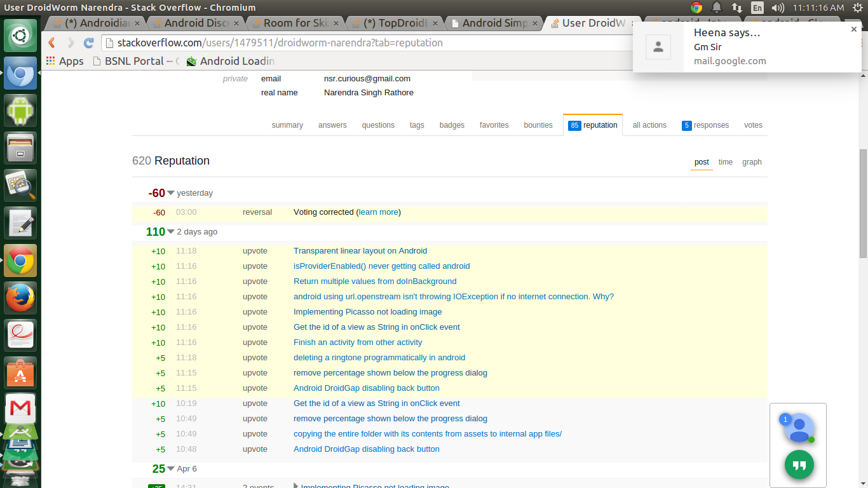Click the page vertical scrollbar

(x=863, y=203)
